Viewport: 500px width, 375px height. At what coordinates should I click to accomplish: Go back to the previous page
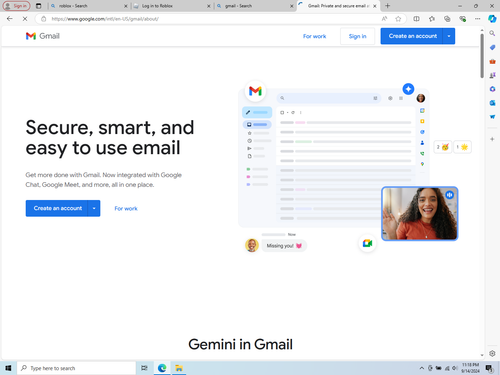pyautogui.click(x=10, y=19)
